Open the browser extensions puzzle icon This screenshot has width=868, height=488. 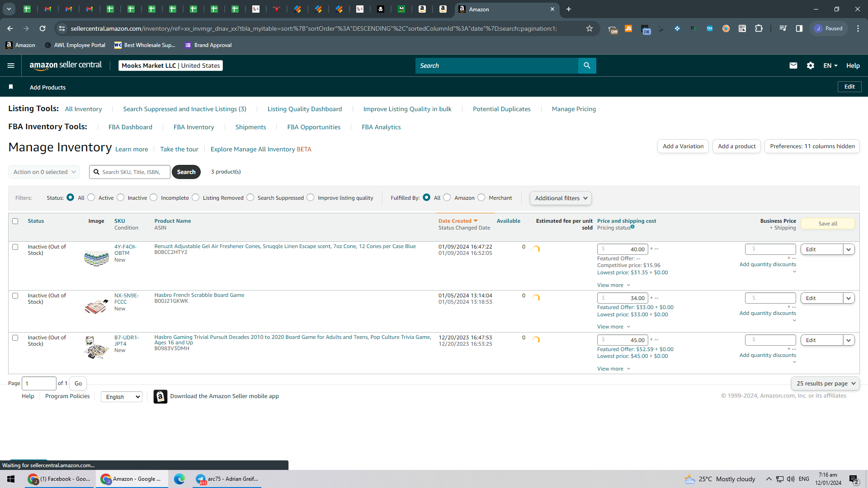(x=759, y=28)
